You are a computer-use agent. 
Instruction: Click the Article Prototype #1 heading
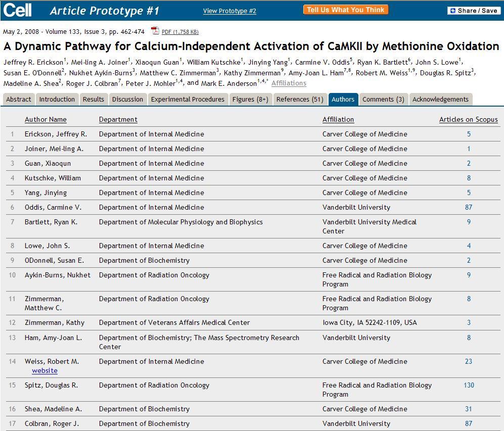[x=105, y=11]
